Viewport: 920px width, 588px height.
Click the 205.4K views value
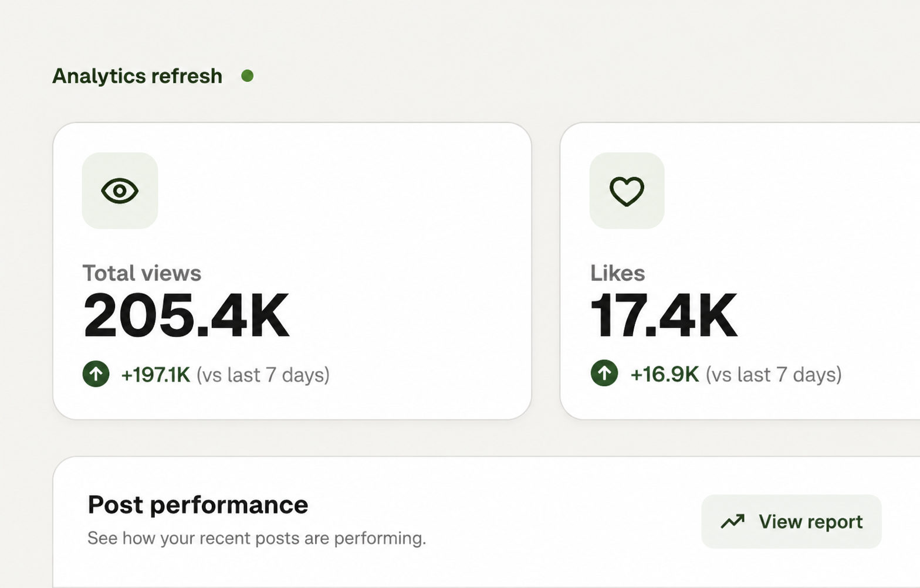(186, 316)
